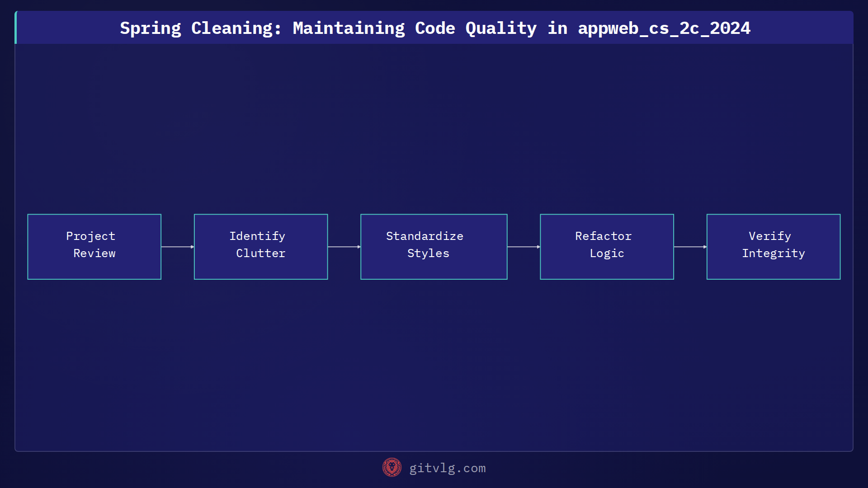The width and height of the screenshot is (868, 488).
Task: Select the Identify Clutter step
Action: click(261, 247)
